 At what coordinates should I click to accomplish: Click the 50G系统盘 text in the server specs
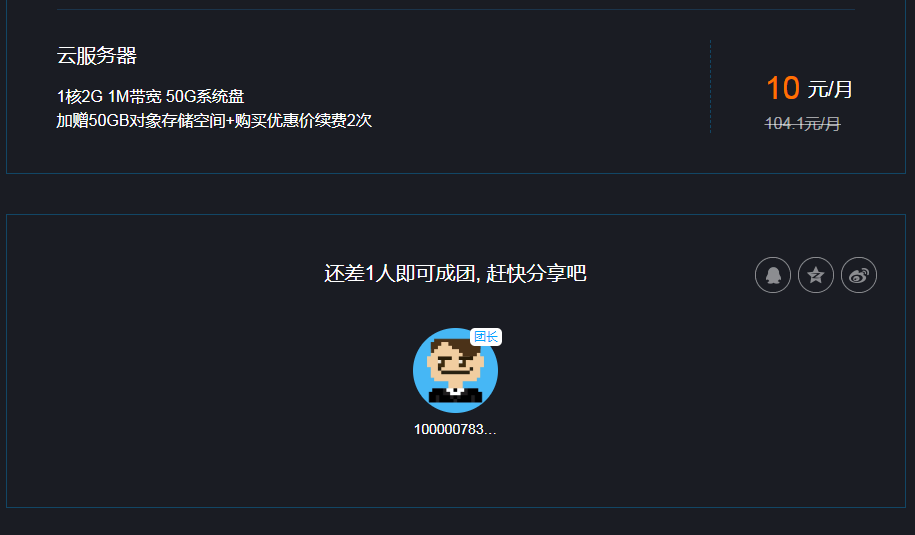(x=205, y=96)
